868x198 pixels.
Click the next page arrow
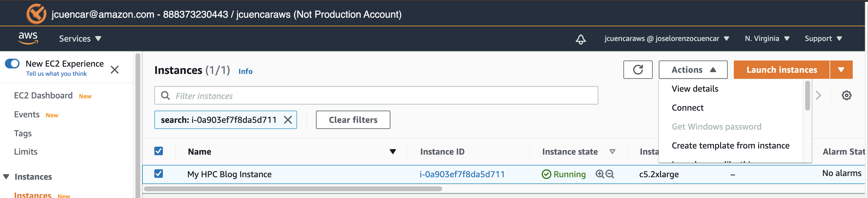(x=819, y=95)
